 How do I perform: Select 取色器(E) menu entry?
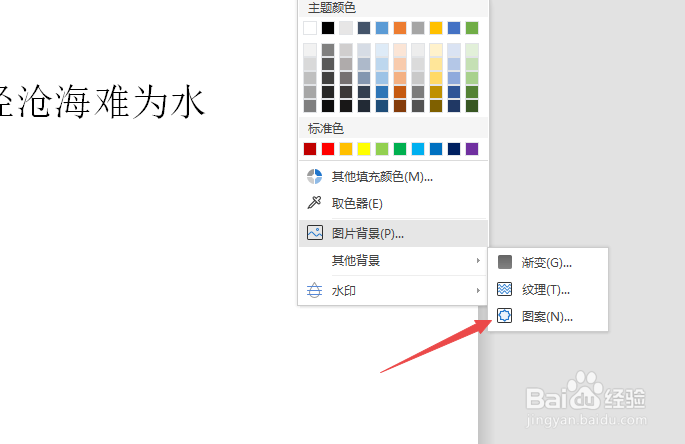pyautogui.click(x=393, y=203)
